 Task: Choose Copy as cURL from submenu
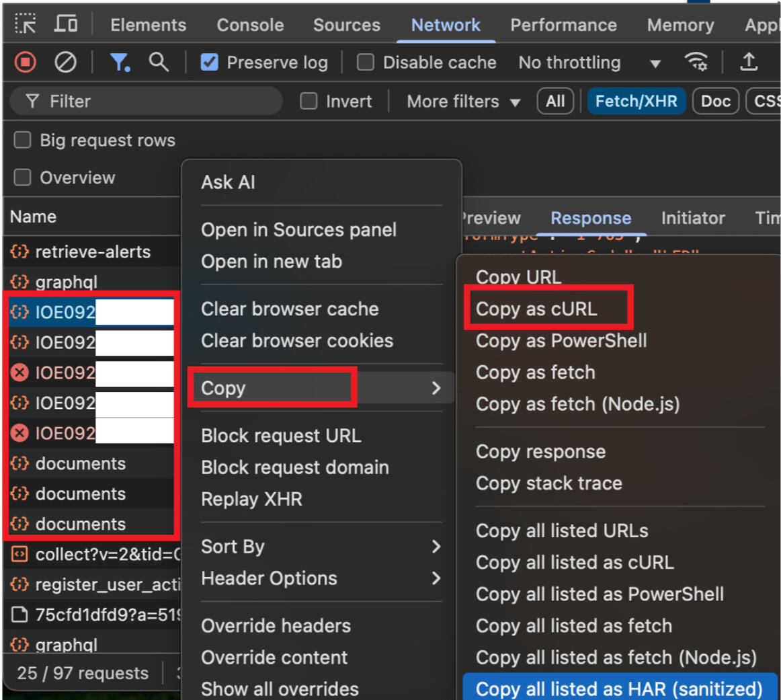[x=536, y=309]
